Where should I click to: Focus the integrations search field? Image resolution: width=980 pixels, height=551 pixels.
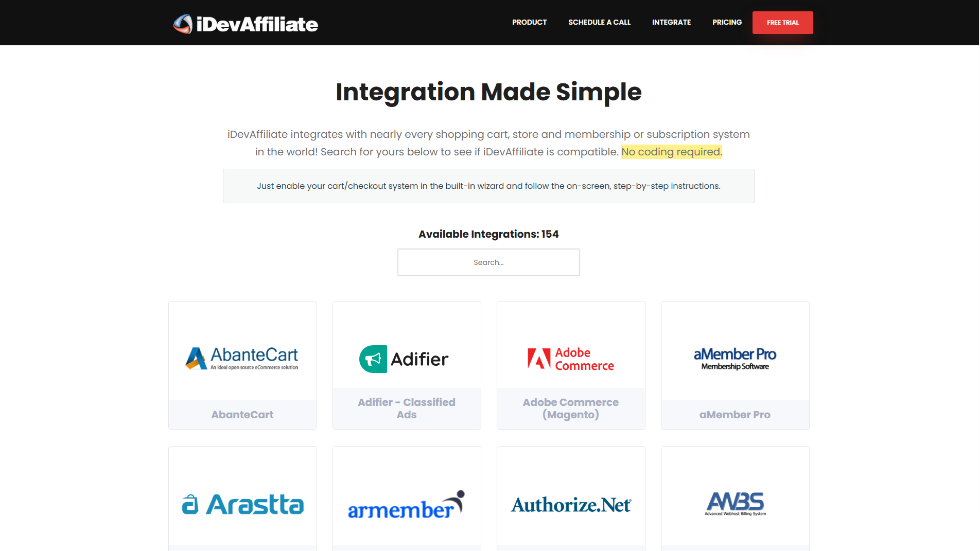point(488,262)
